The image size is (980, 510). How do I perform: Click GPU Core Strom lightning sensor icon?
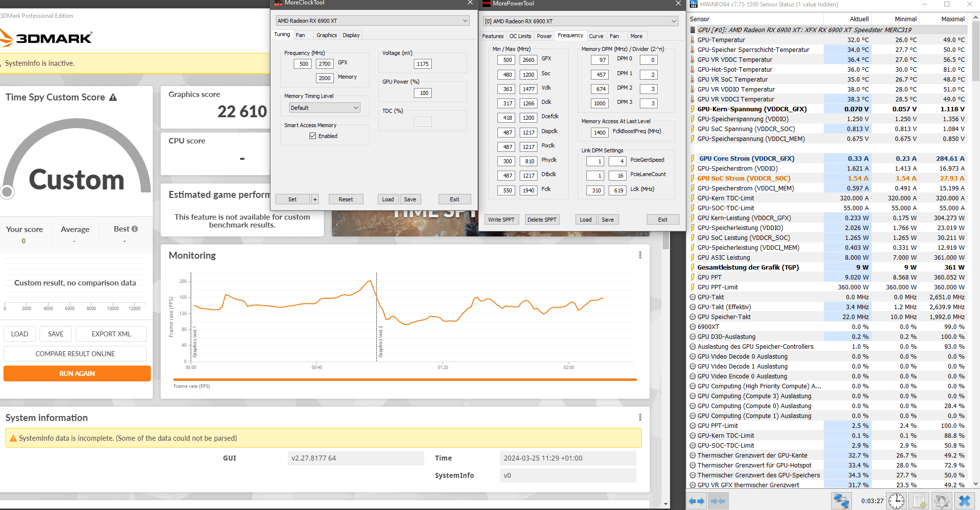pyautogui.click(x=693, y=158)
